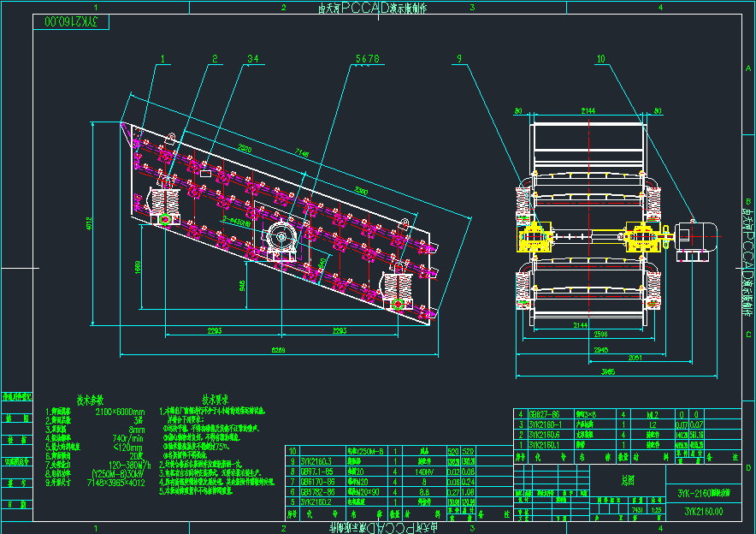Screen dimensions: 756x534
Task: Click parts list code GB5782-86
Action: pyautogui.click(x=317, y=491)
